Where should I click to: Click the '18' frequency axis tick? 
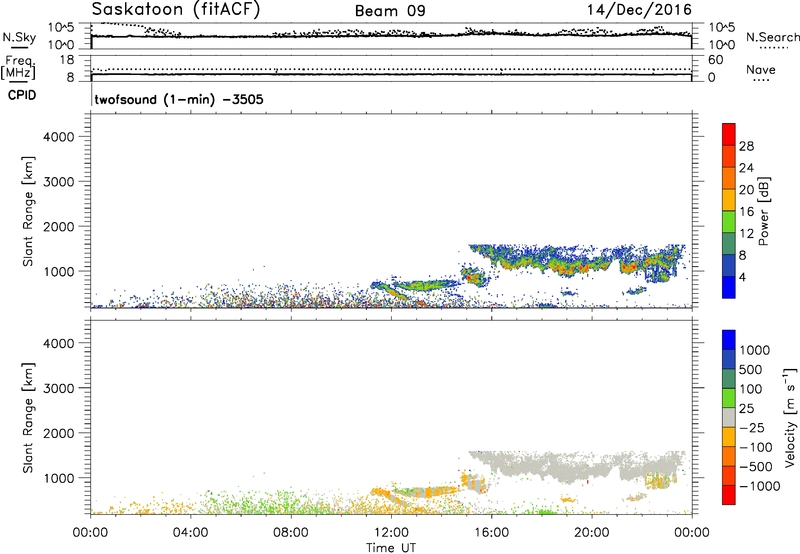(67, 60)
